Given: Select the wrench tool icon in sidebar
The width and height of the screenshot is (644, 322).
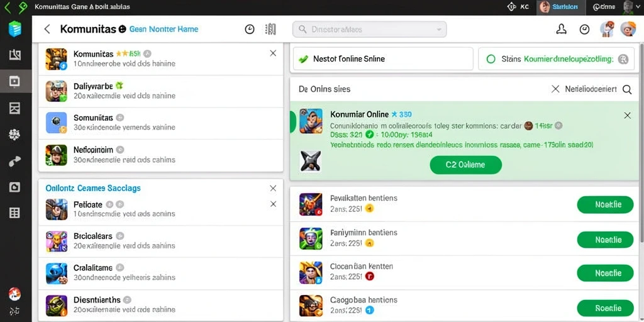Looking at the screenshot, I should (x=15, y=162).
